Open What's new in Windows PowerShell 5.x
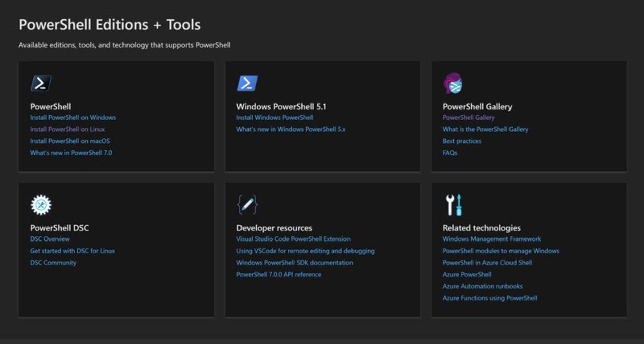Image resolution: width=644 pixels, height=344 pixels. (291, 129)
